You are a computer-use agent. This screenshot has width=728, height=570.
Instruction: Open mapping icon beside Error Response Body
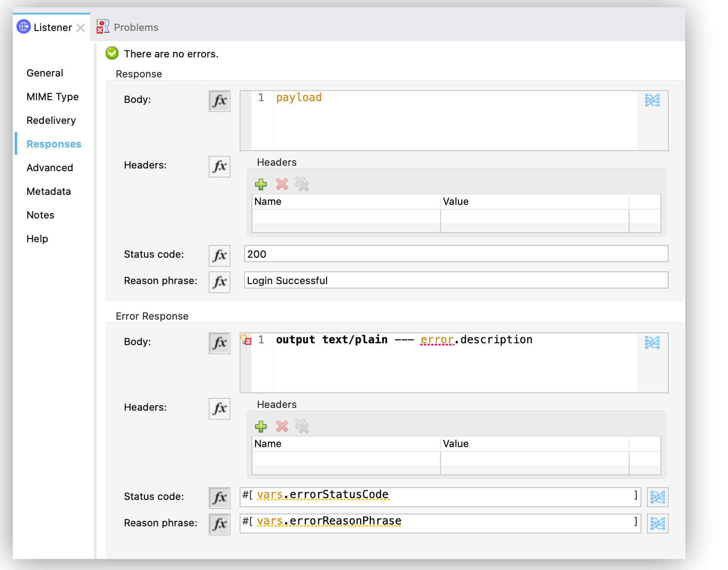[652, 342]
